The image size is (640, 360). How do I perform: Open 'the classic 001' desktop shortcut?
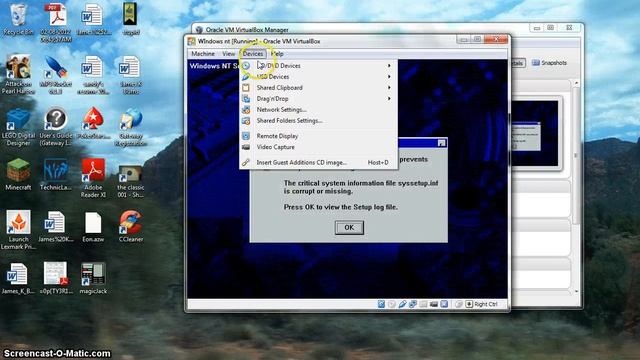coord(131,179)
